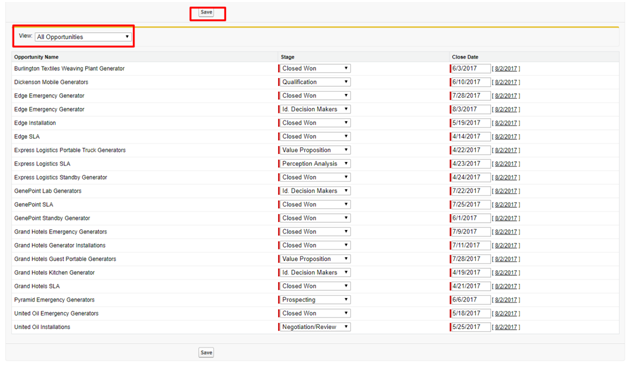Edit Close Date for Grand Hotels Kitchen Generator
628x369 pixels.
tap(471, 273)
